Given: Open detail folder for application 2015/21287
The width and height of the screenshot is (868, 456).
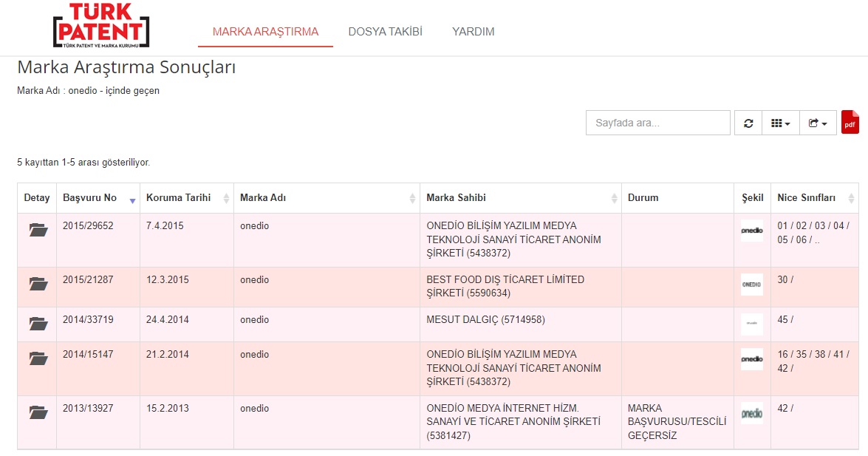Looking at the screenshot, I should pyautogui.click(x=38, y=284).
